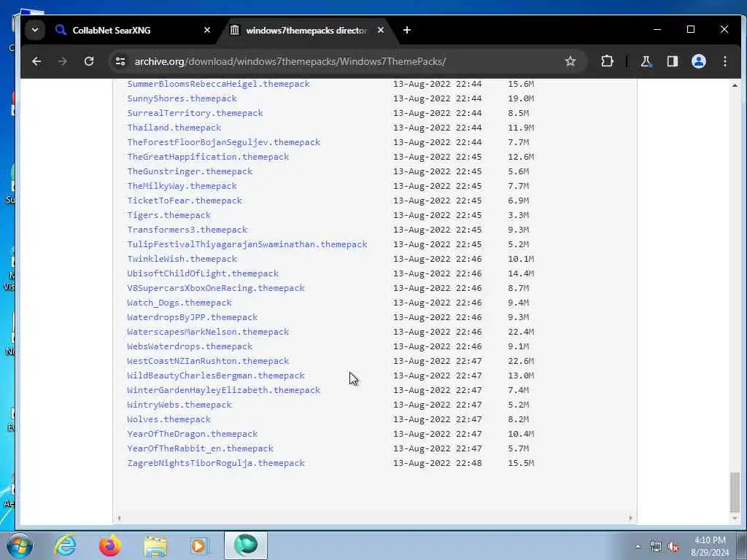Screen dimensions: 747x560
Task: Download Tigers.themepack
Action: [169, 215]
